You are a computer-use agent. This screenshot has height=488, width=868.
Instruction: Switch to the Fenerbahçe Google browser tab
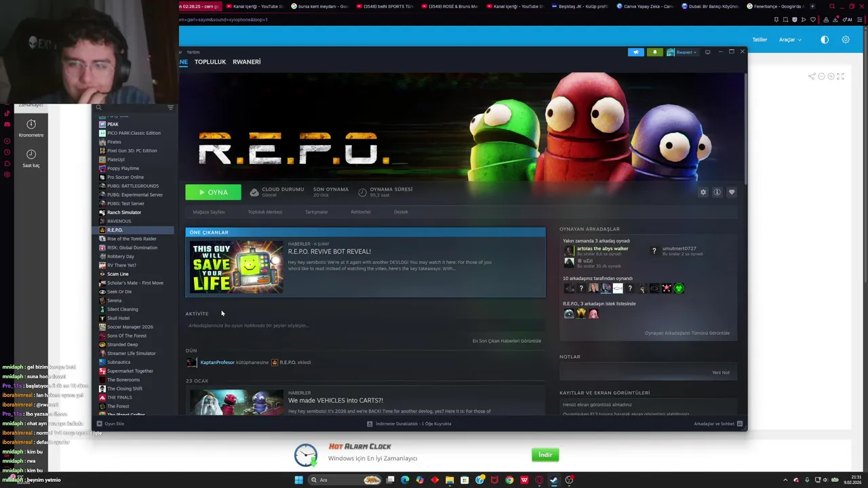(775, 6)
